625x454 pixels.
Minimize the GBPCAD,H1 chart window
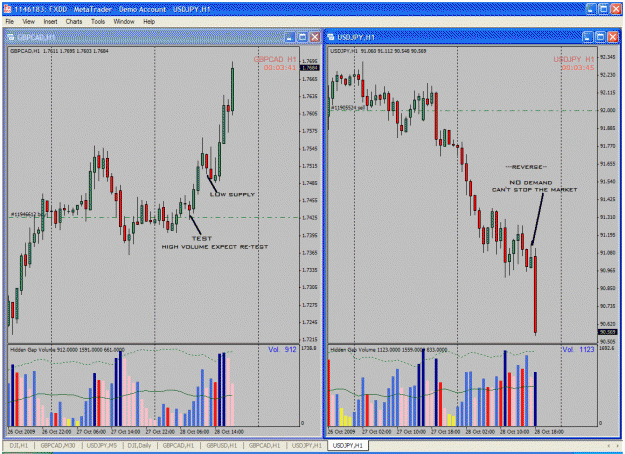[x=290, y=37]
